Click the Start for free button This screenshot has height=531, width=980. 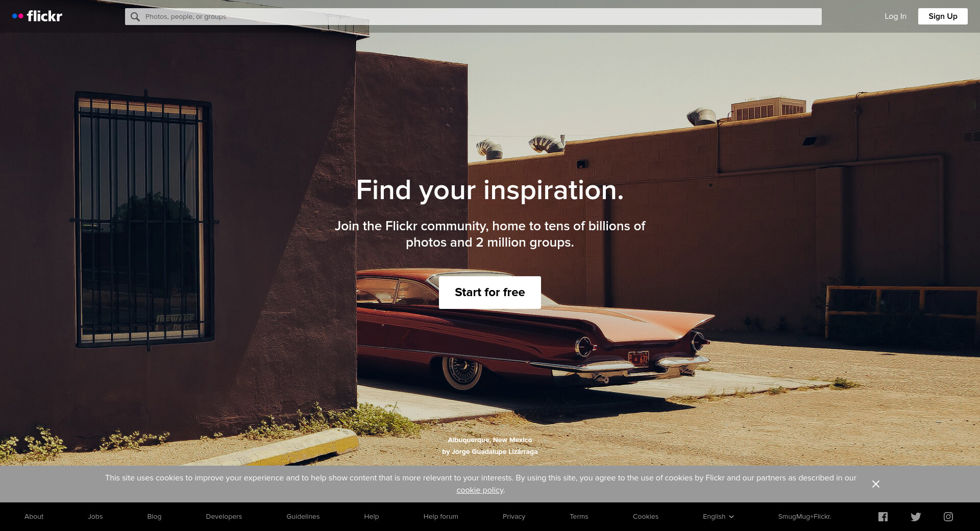[x=490, y=293]
